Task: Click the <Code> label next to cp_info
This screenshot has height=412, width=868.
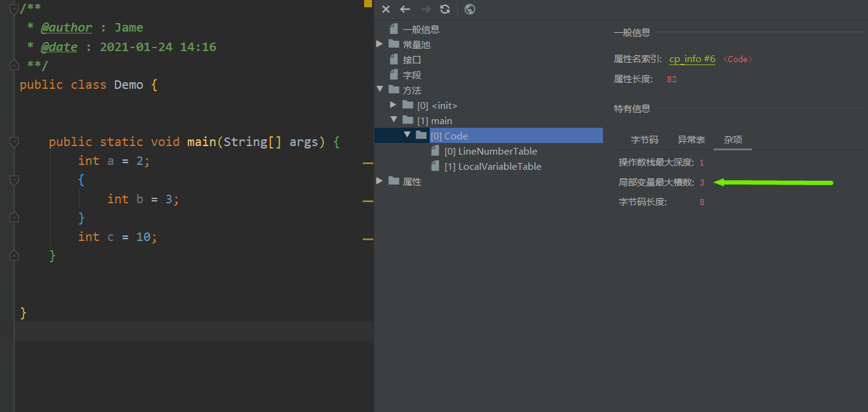Action: coord(738,59)
